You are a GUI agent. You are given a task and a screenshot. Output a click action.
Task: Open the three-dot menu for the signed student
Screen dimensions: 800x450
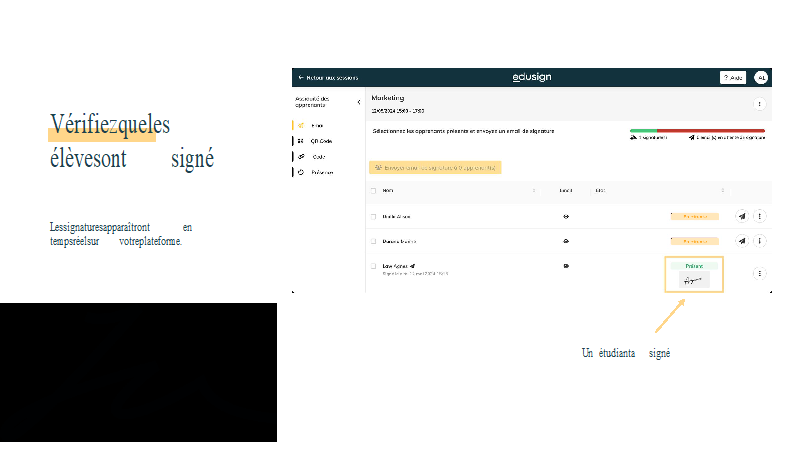click(x=759, y=273)
